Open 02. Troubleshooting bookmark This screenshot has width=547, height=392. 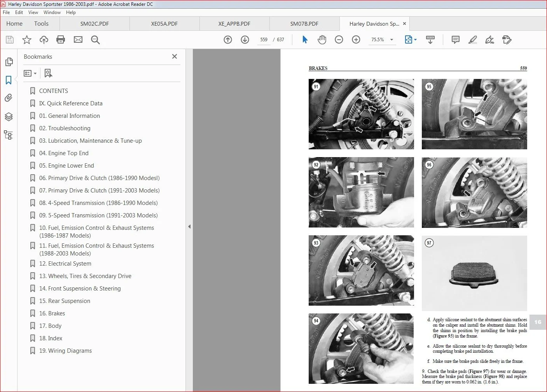click(x=65, y=128)
